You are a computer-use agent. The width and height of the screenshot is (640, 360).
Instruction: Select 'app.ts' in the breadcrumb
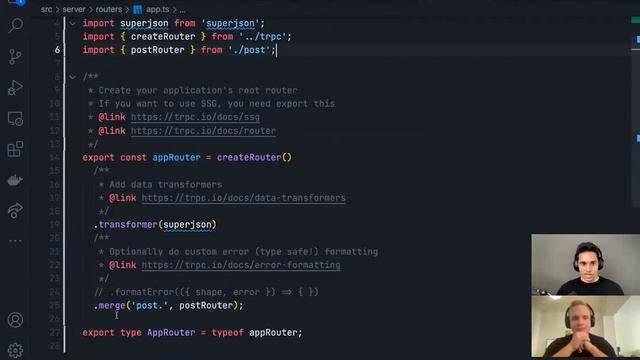point(158,9)
